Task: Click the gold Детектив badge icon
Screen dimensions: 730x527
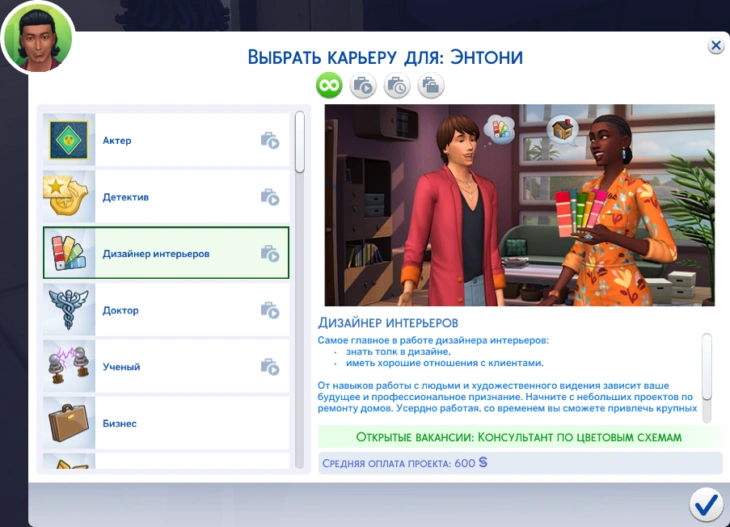Action: coord(68,197)
